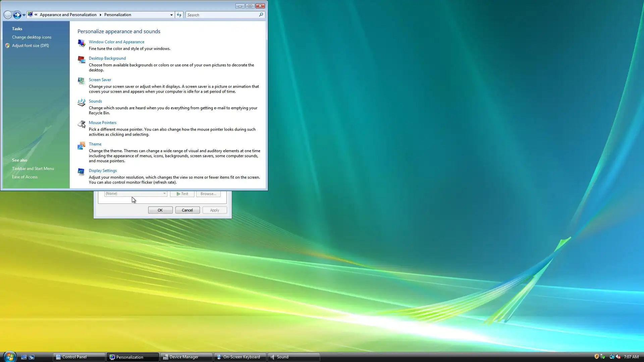Click the Screen Saver icon
Screen dimensions: 644x362
pyautogui.click(x=81, y=81)
